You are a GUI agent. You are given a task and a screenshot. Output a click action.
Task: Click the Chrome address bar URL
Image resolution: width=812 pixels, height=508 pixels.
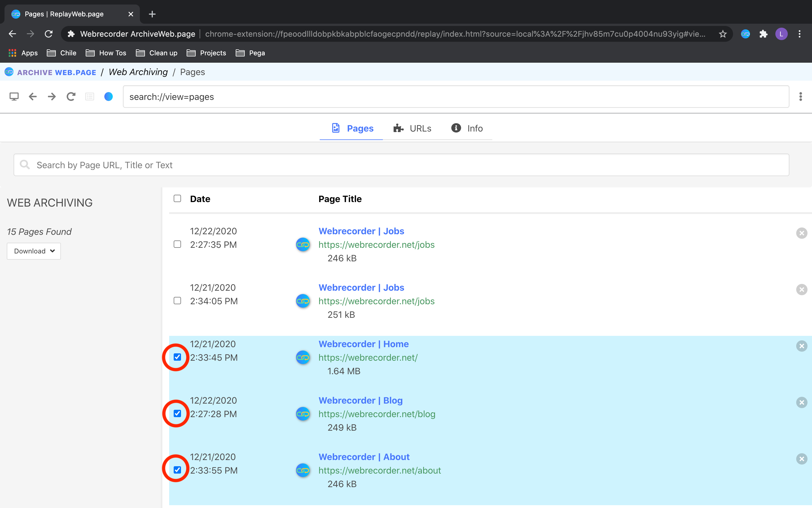455,34
